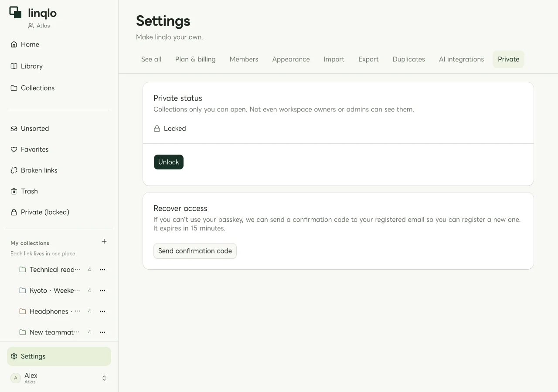Open the Trash folder
This screenshot has width=558, height=392.
click(x=59, y=191)
